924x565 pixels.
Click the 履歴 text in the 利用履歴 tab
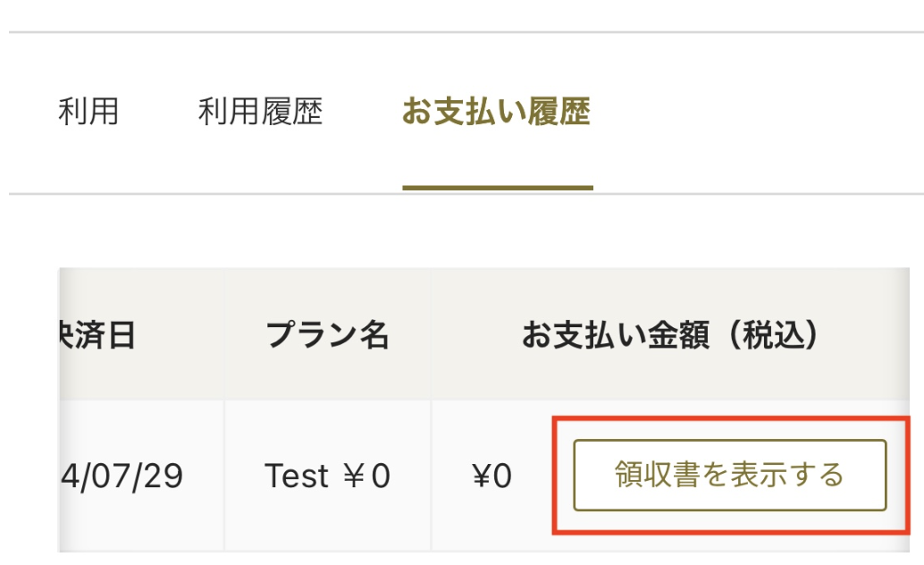[292, 112]
